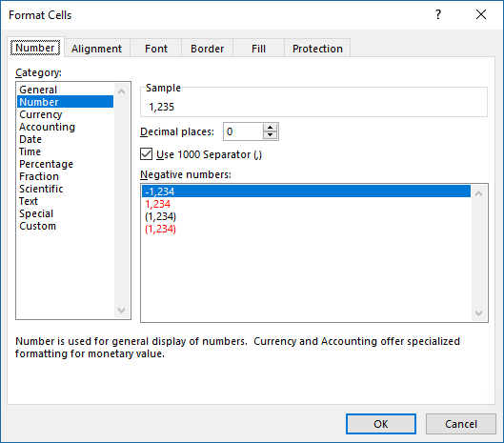This screenshot has width=504, height=443.
Task: Go to the Protection tab
Action: (x=317, y=49)
